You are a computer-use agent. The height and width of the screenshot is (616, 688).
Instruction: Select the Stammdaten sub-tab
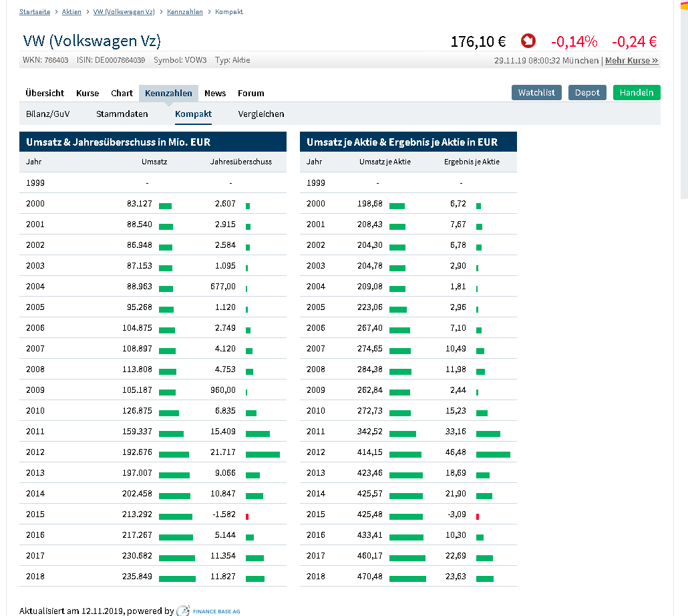(x=122, y=114)
